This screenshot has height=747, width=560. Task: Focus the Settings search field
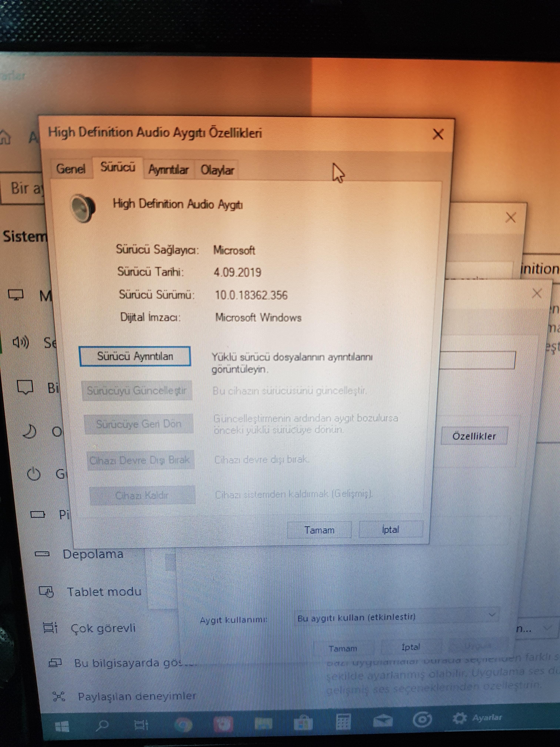[22, 188]
